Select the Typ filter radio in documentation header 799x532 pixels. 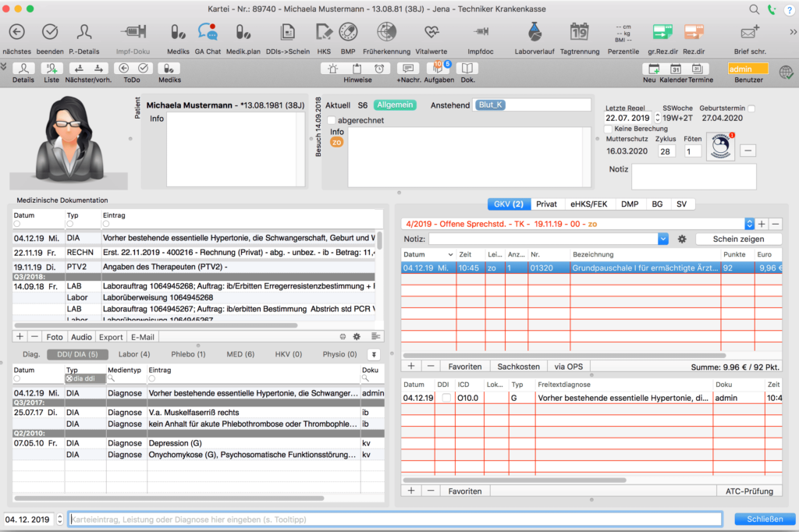pyautogui.click(x=69, y=224)
